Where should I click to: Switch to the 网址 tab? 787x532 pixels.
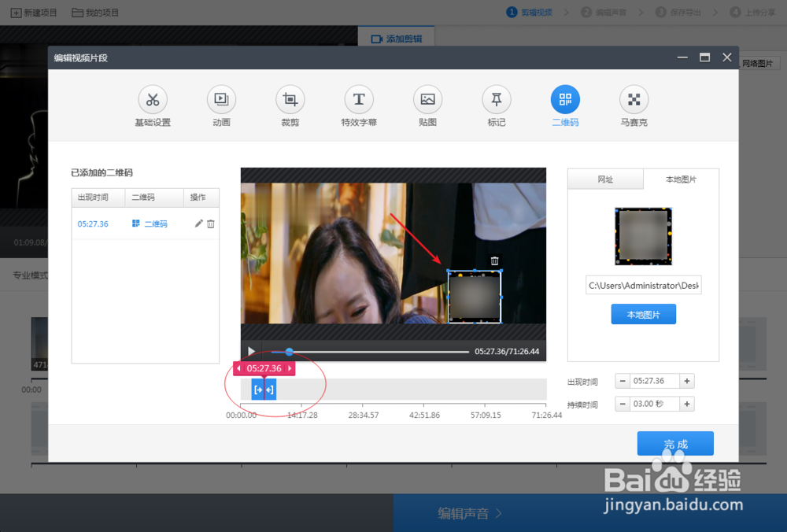[605, 179]
